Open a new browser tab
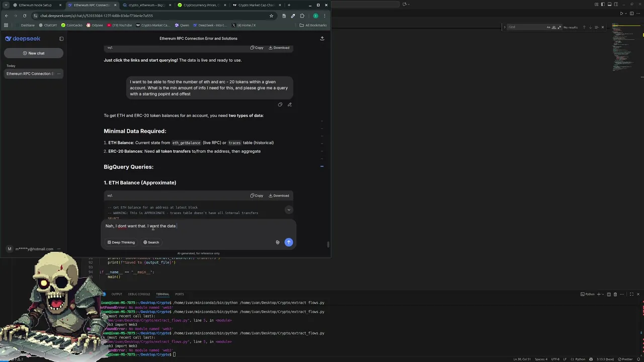644x362 pixels. 289,5
